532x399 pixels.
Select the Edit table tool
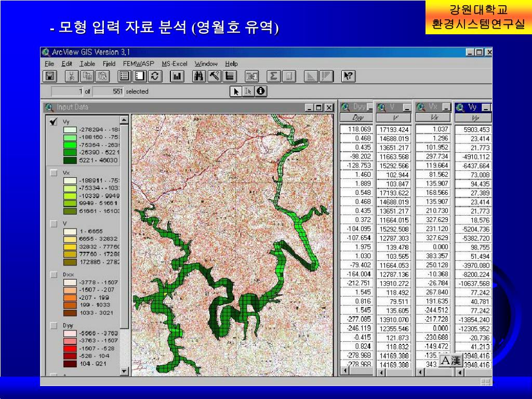[x=248, y=91]
